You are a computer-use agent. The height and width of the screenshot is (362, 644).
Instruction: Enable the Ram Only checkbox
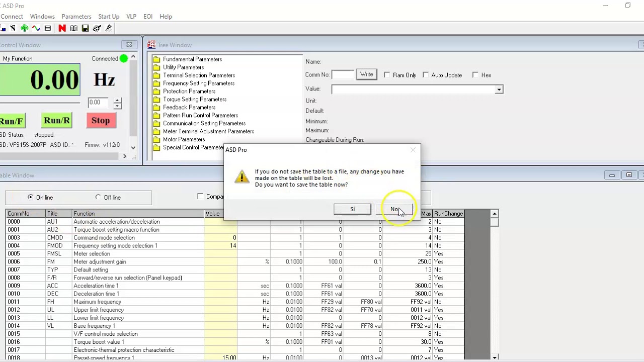tap(387, 75)
